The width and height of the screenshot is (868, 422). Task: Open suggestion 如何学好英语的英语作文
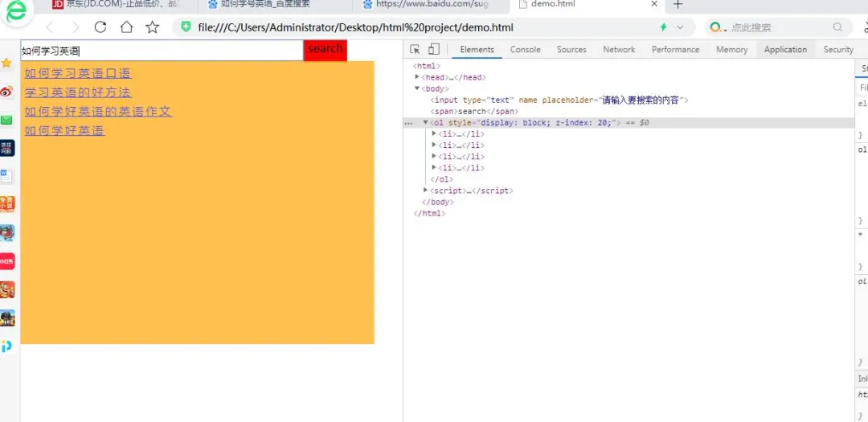point(99,111)
